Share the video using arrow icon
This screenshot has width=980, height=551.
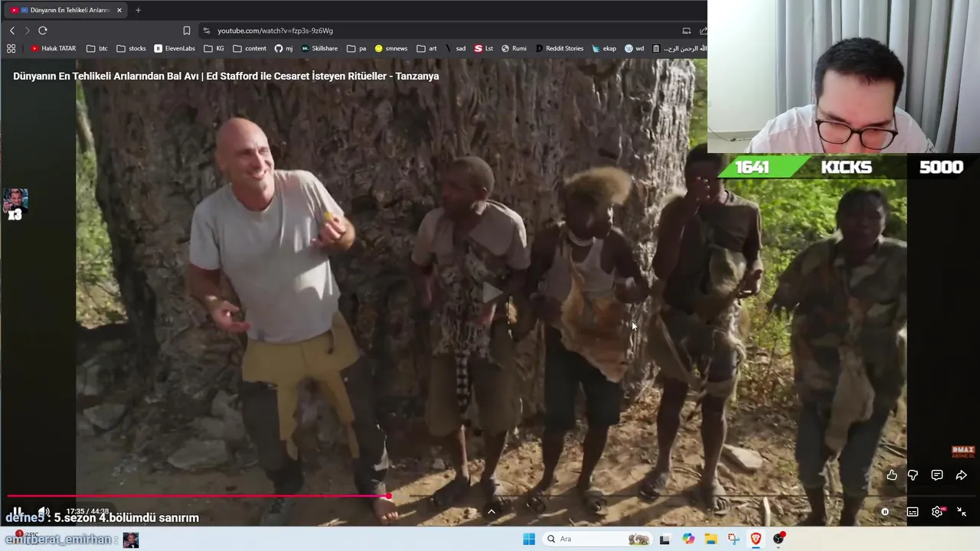tap(962, 475)
